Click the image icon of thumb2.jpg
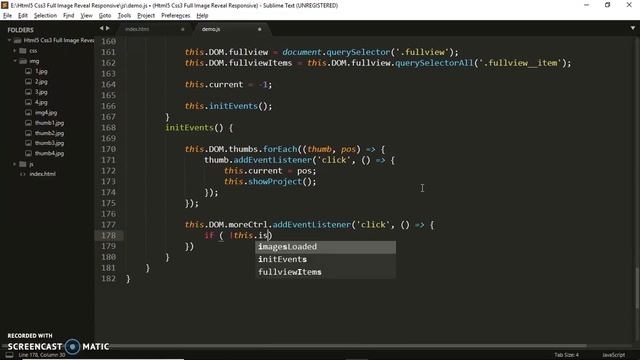This screenshot has width=640, height=360. tap(28, 133)
